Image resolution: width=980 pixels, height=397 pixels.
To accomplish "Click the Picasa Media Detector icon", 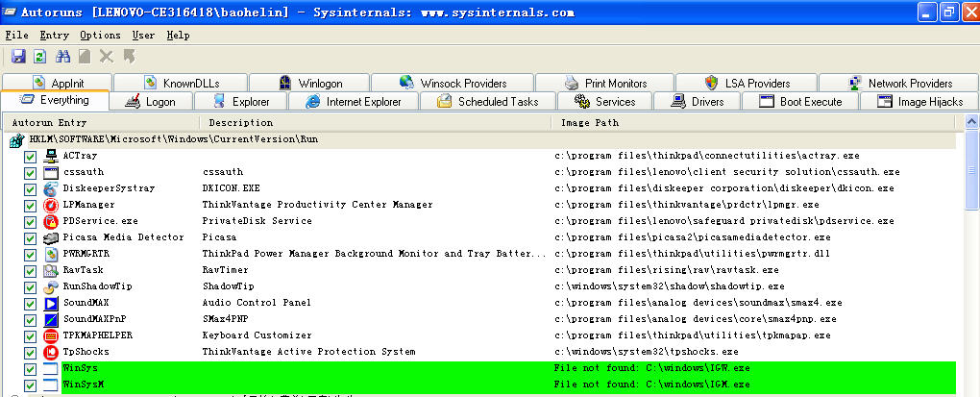I will (51, 237).
